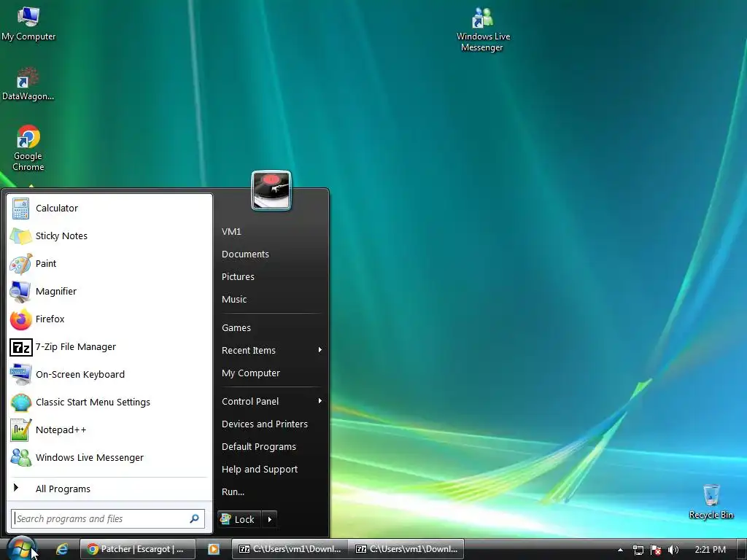Open Default Programs

point(271,447)
